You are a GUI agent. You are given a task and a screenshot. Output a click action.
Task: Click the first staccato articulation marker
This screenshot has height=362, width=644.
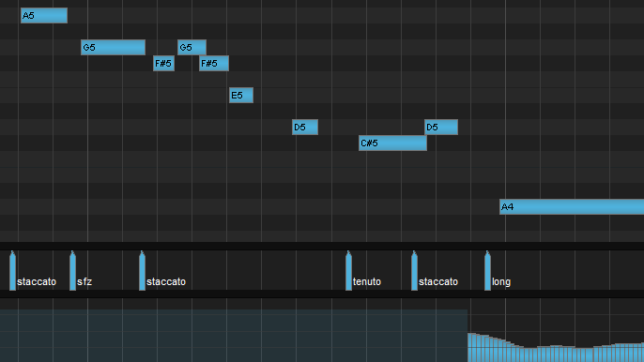click(x=13, y=271)
